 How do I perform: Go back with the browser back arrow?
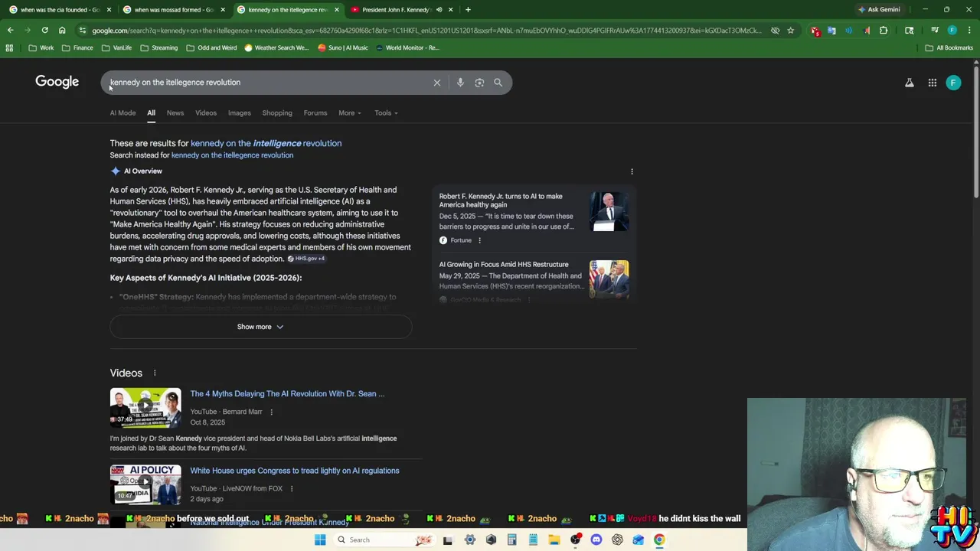pos(10,31)
